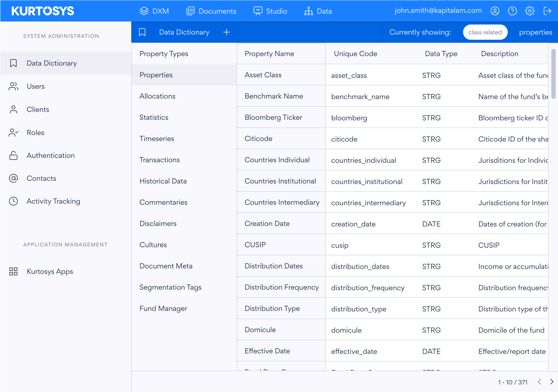Open the help question mark icon
The width and height of the screenshot is (558, 392).
click(512, 11)
